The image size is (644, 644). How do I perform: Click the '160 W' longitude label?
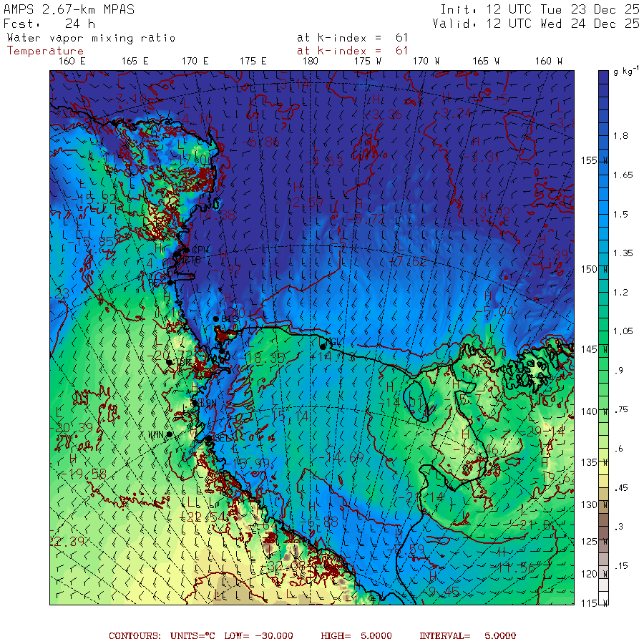click(548, 62)
